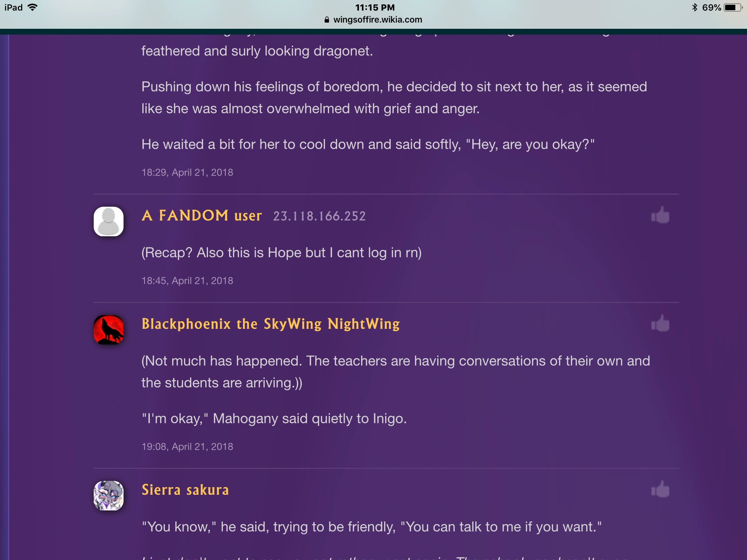
Task: Open Blackphoenix the SkyWing NightWing profile
Action: tap(271, 324)
